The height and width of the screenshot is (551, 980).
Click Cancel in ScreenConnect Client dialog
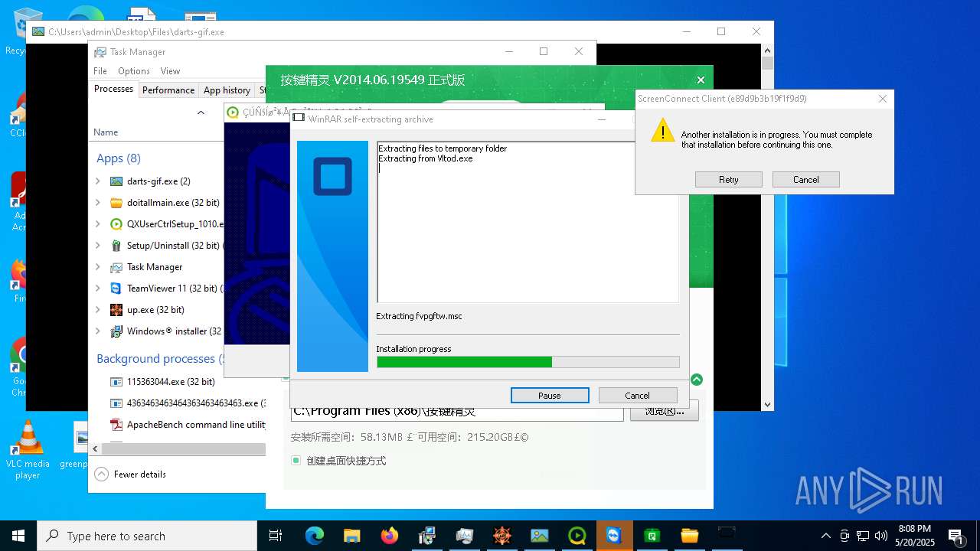pos(806,180)
